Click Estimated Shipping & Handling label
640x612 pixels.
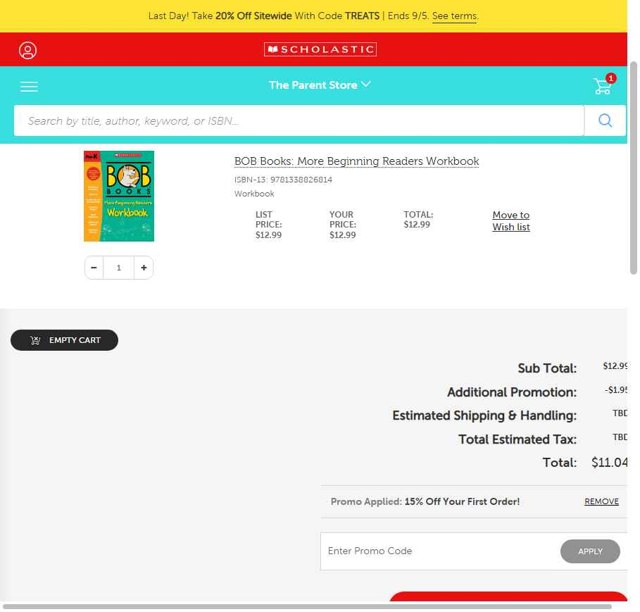pos(484,416)
